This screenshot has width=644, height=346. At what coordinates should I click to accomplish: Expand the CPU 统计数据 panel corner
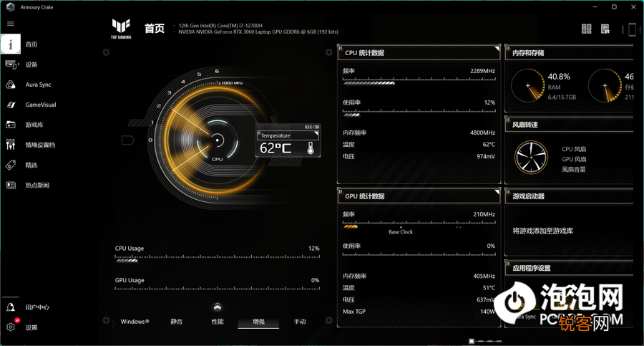point(497,49)
